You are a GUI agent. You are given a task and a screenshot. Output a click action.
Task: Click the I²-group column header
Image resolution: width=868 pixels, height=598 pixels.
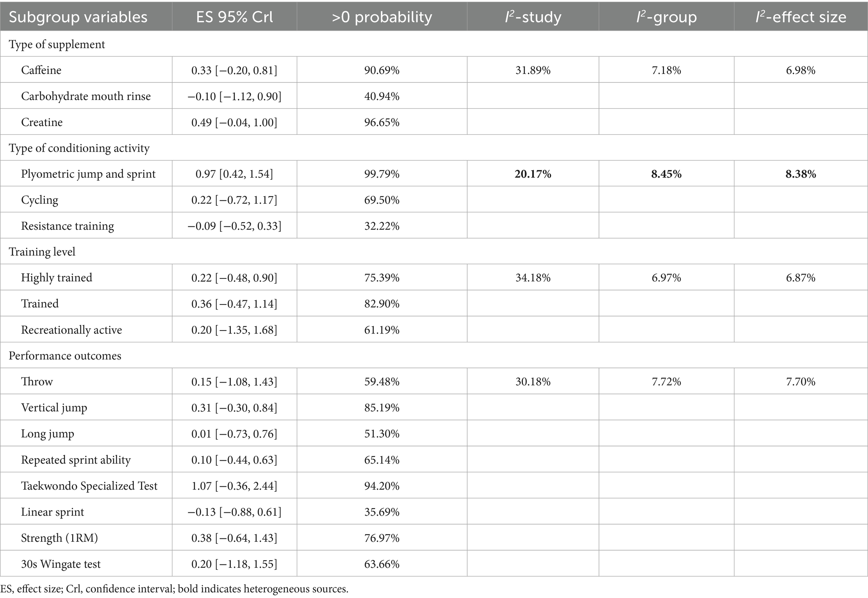(667, 17)
